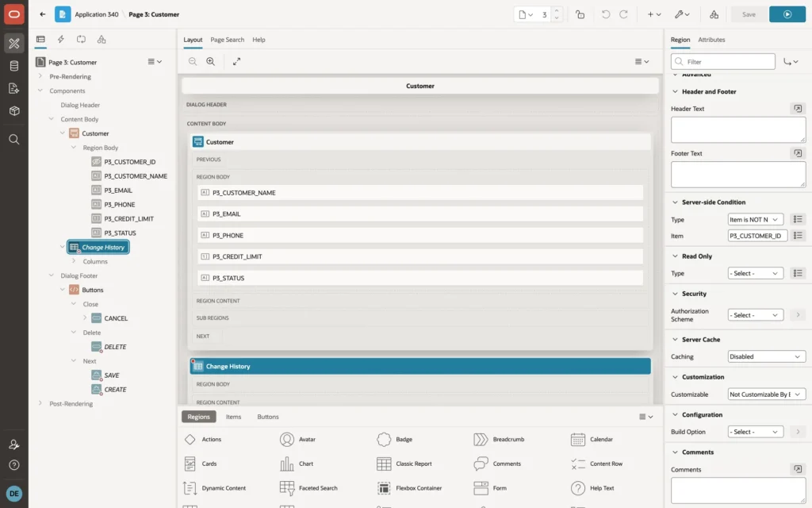Viewport: 812px width, 508px height.
Task: Collapse the Header and Footer section
Action: [675, 92]
